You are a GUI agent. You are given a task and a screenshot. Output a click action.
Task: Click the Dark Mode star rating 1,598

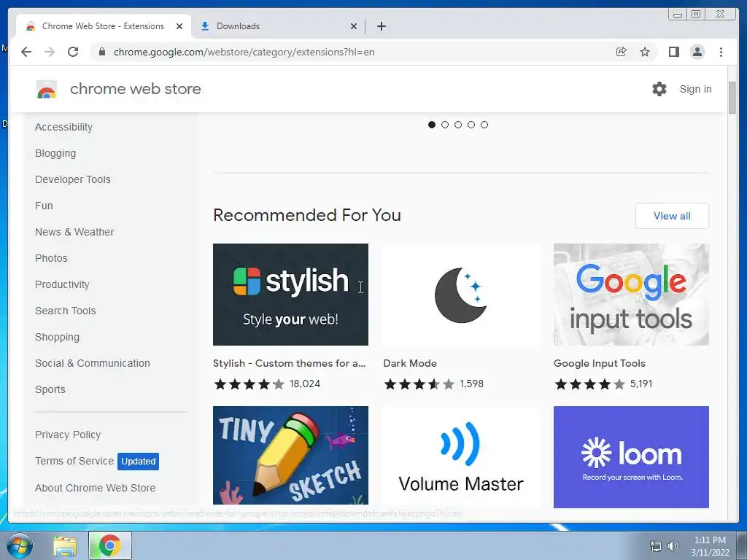433,384
